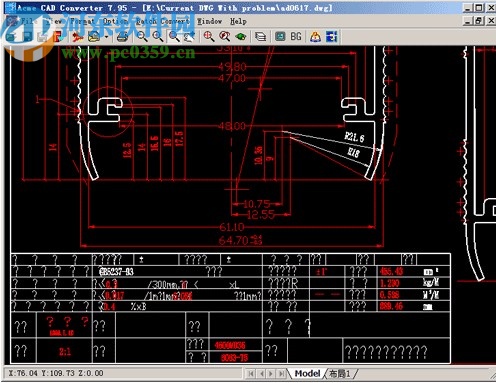Click the R21.6 radius label
This screenshot has height=383, width=496.
tap(354, 137)
